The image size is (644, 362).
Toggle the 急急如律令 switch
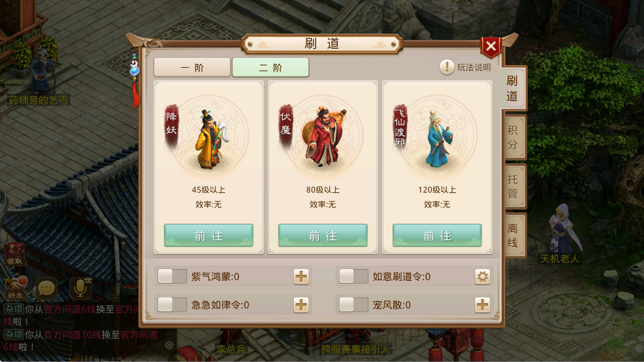172,305
